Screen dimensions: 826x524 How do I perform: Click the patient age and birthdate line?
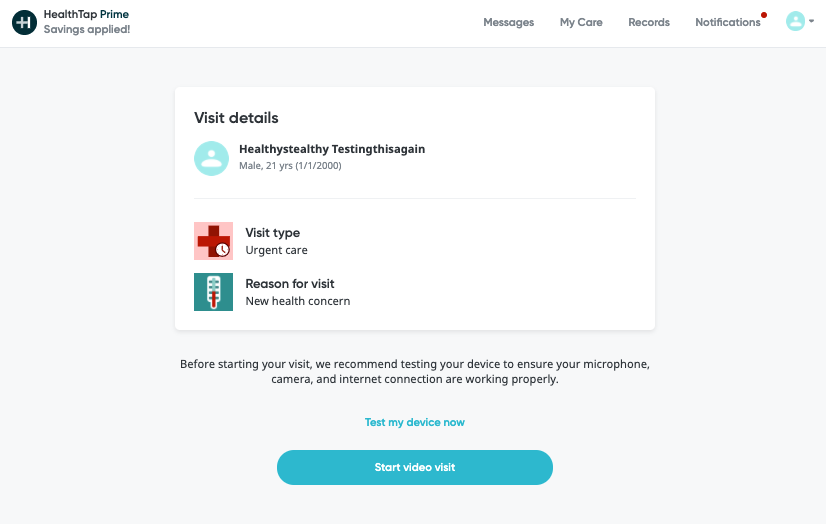290,166
